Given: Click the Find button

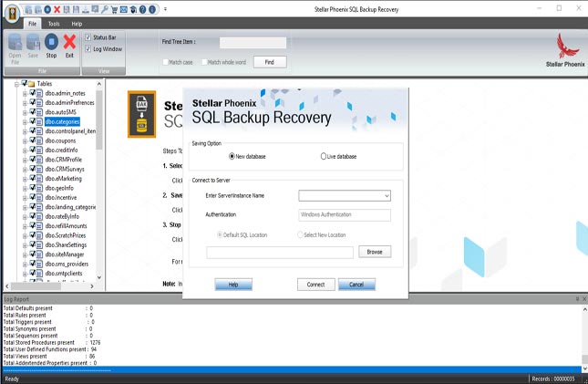Looking at the screenshot, I should tap(270, 62).
